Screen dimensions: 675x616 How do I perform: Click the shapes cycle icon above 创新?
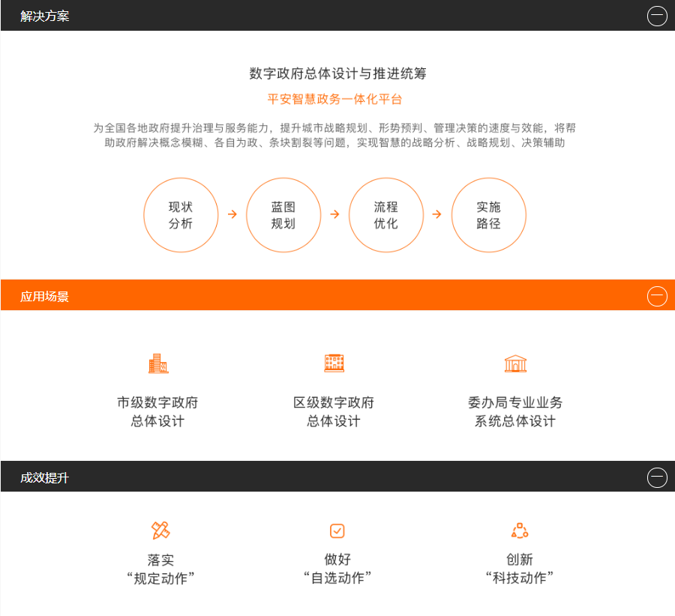pyautogui.click(x=520, y=531)
